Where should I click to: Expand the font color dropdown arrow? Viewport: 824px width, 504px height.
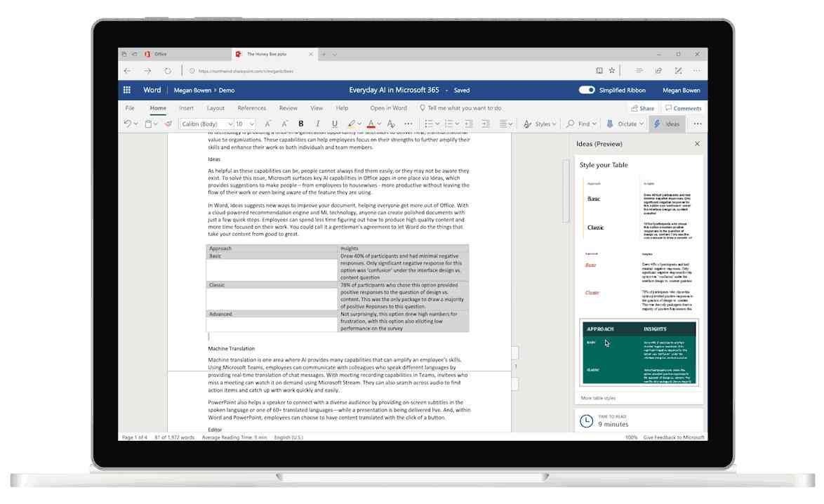379,124
